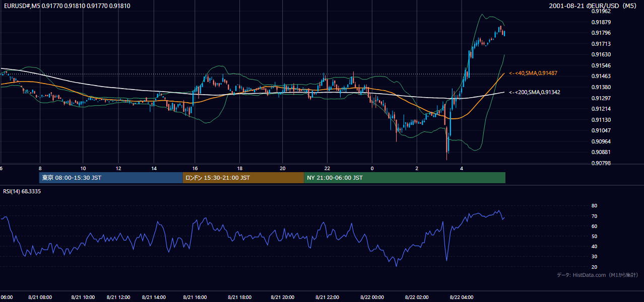Click the 8/21 18:00 bottom time label

[x=240, y=297]
